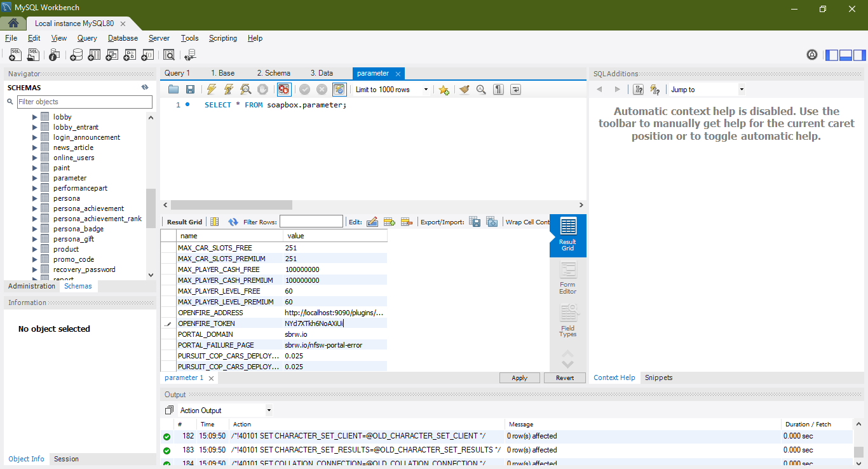The height and width of the screenshot is (469, 868).
Task: Edit current row pencil icon
Action: click(x=372, y=222)
